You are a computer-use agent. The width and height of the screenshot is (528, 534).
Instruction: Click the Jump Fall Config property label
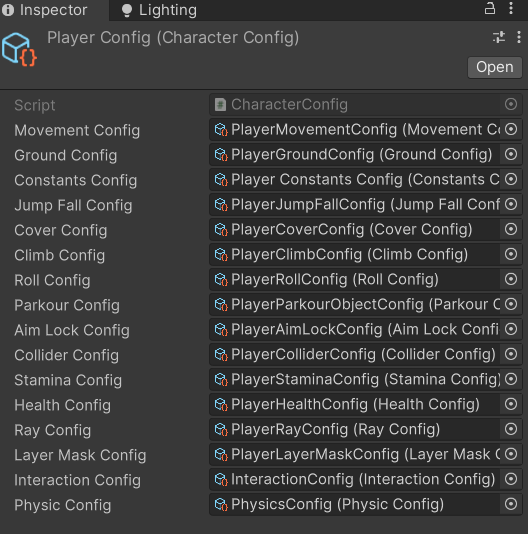pyautogui.click(x=73, y=205)
